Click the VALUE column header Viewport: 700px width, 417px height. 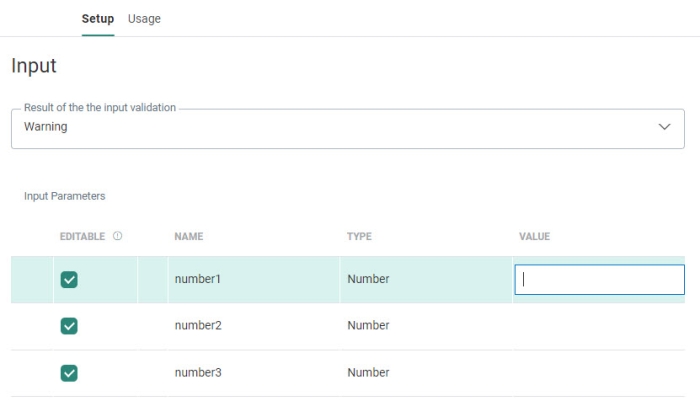(534, 237)
